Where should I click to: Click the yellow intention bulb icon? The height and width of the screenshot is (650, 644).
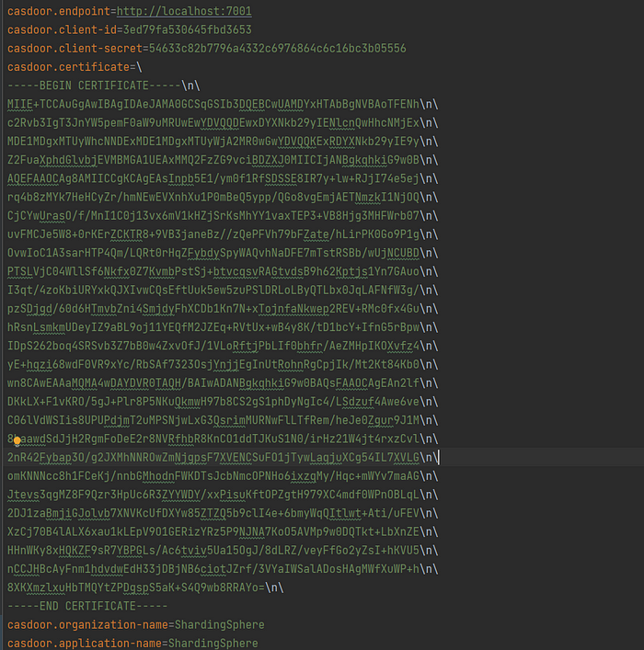[x=17, y=439]
